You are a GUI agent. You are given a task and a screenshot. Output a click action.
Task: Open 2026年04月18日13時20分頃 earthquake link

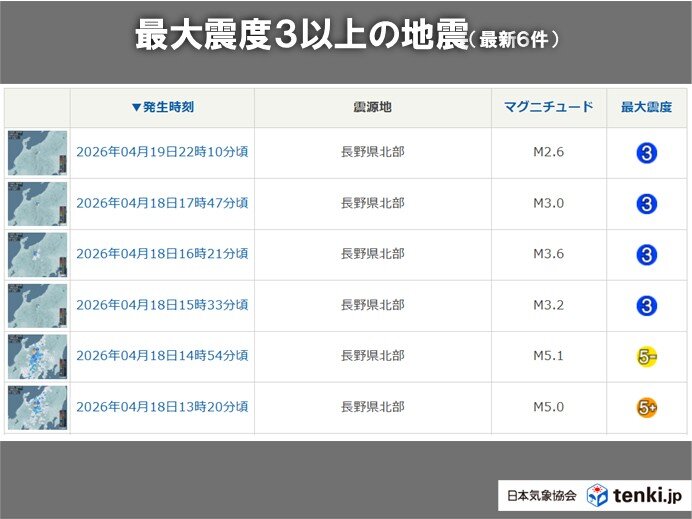click(x=162, y=407)
